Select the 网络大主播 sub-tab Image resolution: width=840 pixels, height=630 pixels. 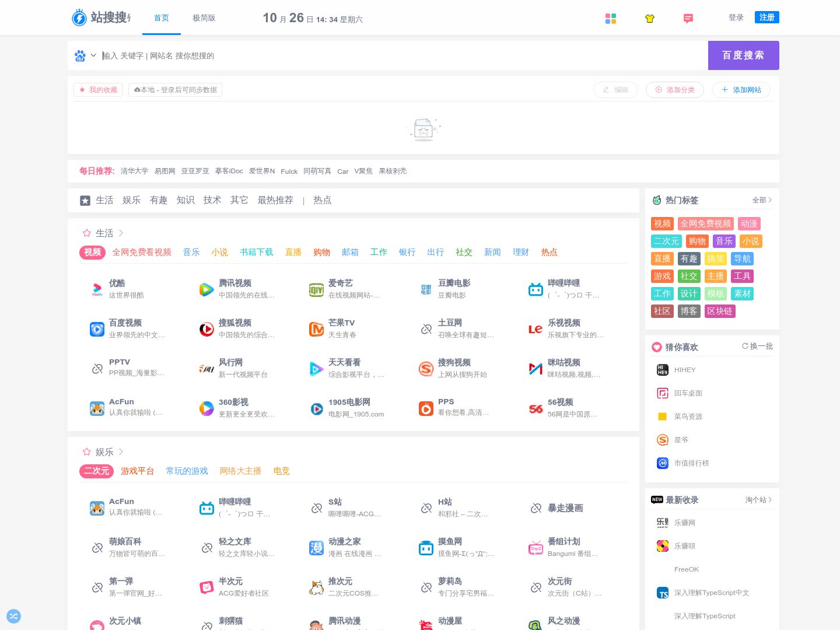(x=240, y=471)
